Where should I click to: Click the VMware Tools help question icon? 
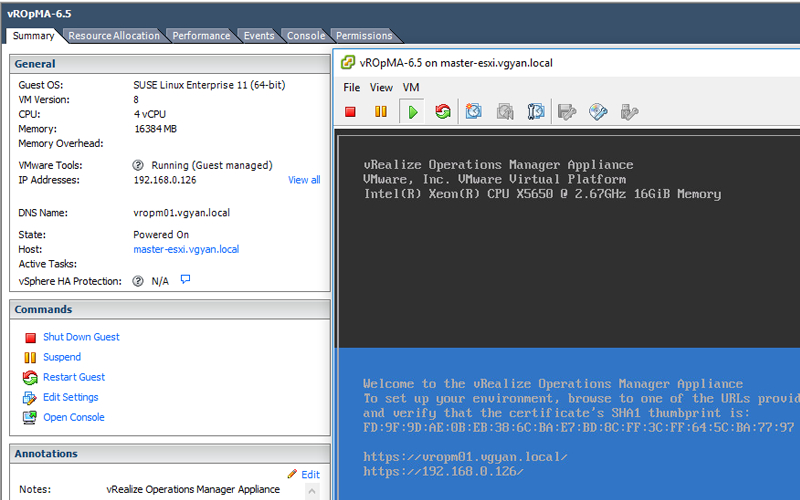pos(138,165)
